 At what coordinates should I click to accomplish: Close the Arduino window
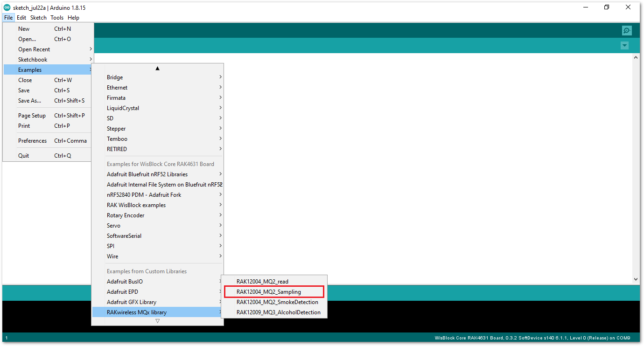pyautogui.click(x=628, y=7)
